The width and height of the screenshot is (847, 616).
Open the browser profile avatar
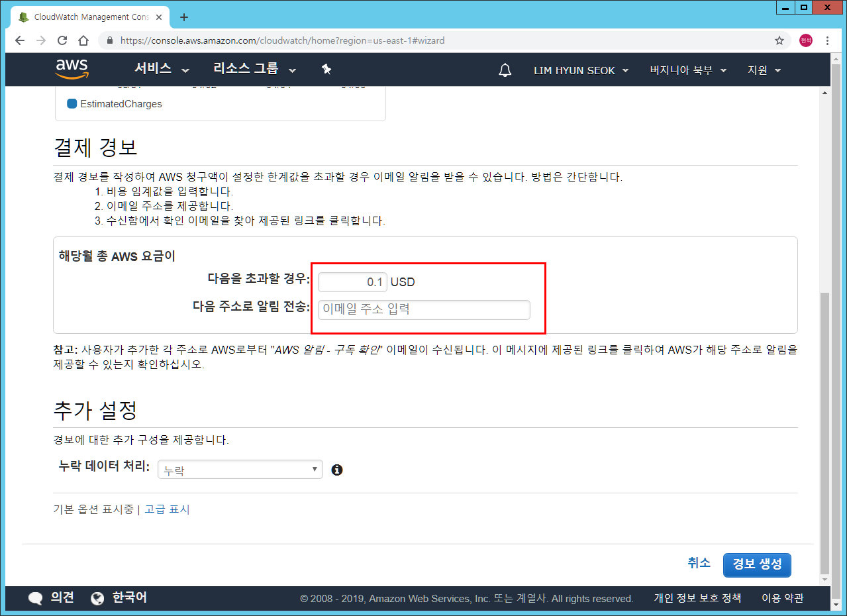[x=806, y=40]
